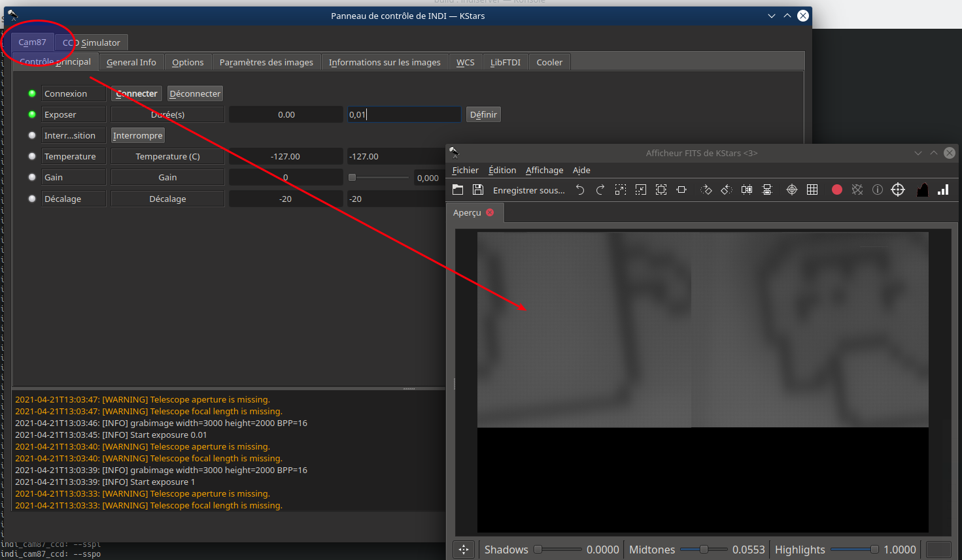The width and height of the screenshot is (962, 560).
Task: Click Enregistrer sous… in the toolbar
Action: click(x=528, y=190)
